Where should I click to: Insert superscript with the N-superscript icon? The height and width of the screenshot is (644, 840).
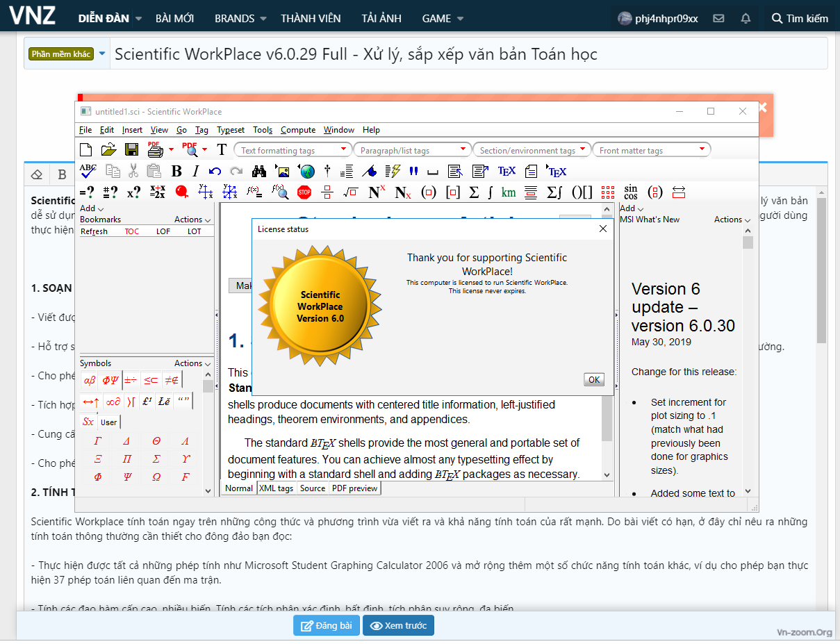pos(377,192)
